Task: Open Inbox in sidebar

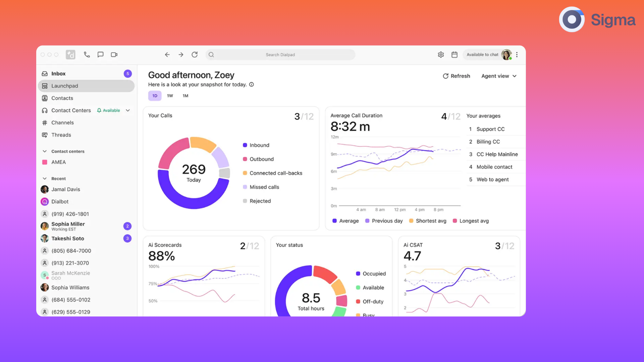Action: pyautogui.click(x=87, y=74)
